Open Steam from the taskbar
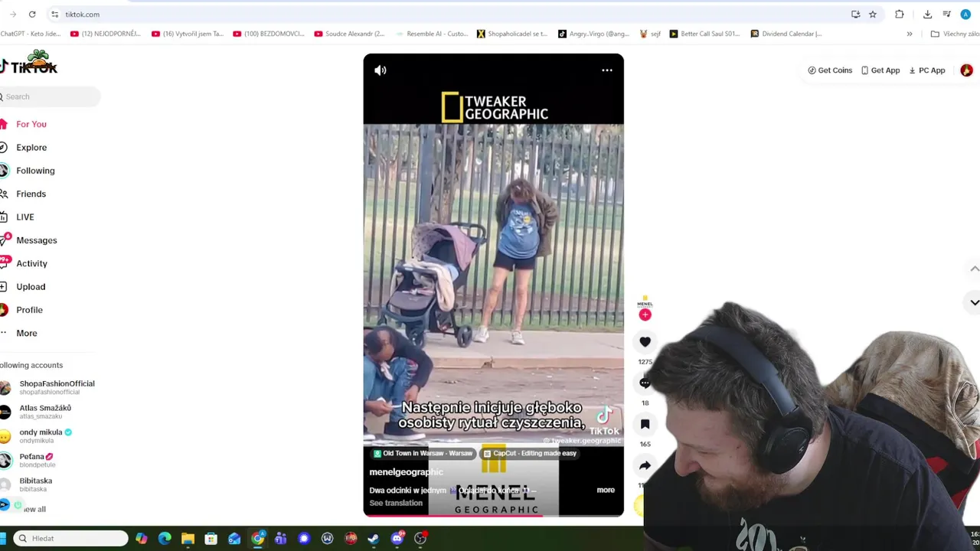This screenshot has width=980, height=551. (373, 539)
